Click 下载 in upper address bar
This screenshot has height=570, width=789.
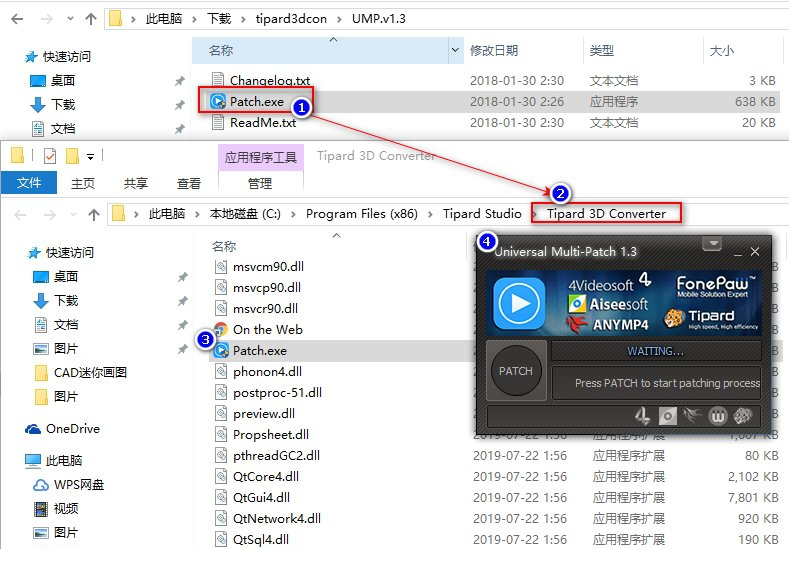pos(219,19)
